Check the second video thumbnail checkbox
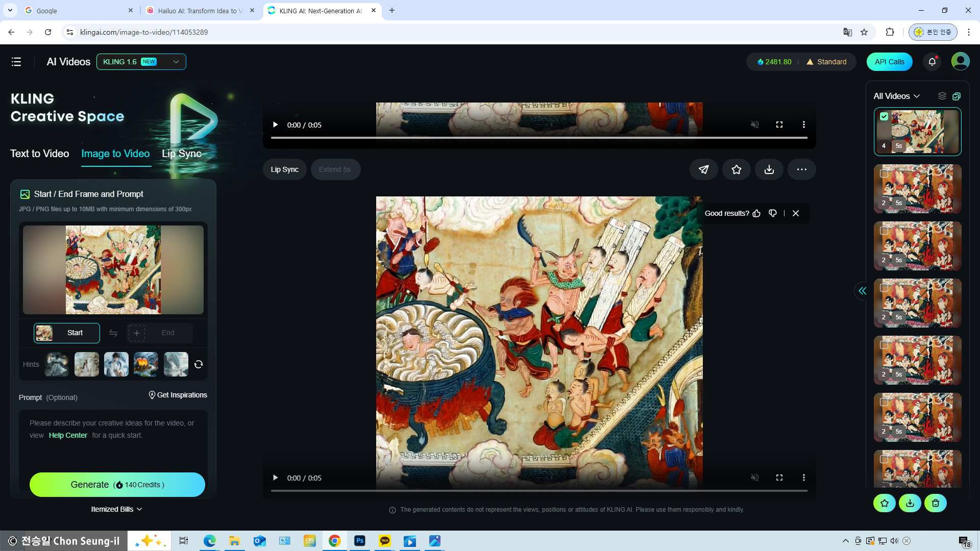Viewport: 980px width, 551px height. (x=884, y=173)
